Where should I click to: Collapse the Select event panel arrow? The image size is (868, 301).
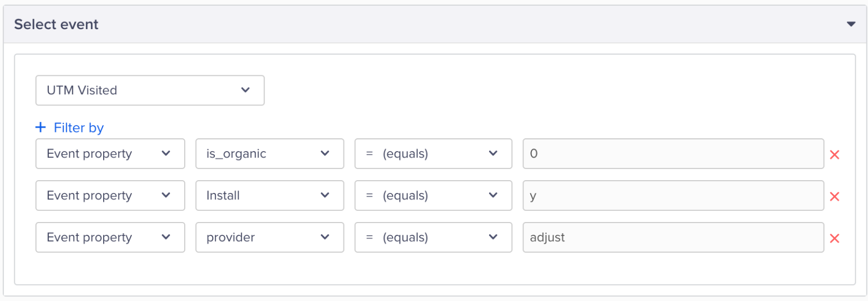point(851,24)
